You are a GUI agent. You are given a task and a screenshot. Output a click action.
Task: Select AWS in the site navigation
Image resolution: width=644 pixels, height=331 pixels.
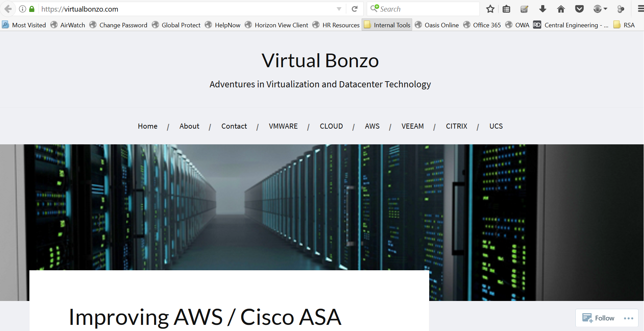372,126
